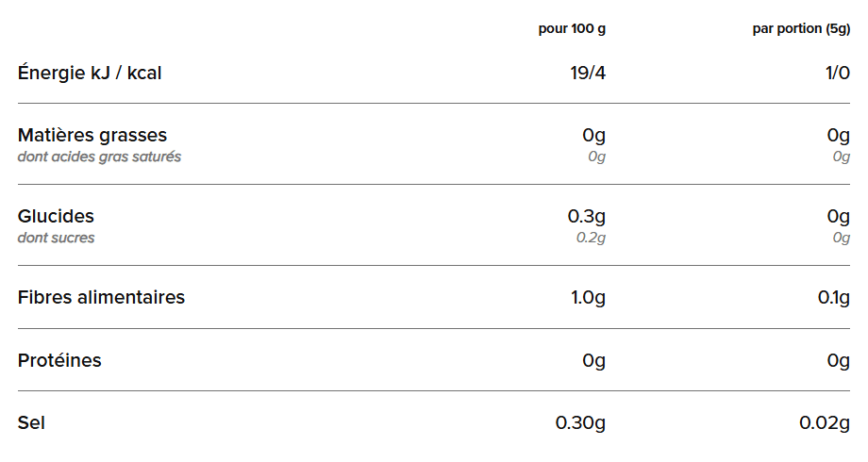Click the "par portion (5g)" column header
This screenshot has height=462, width=868.
pos(801,28)
